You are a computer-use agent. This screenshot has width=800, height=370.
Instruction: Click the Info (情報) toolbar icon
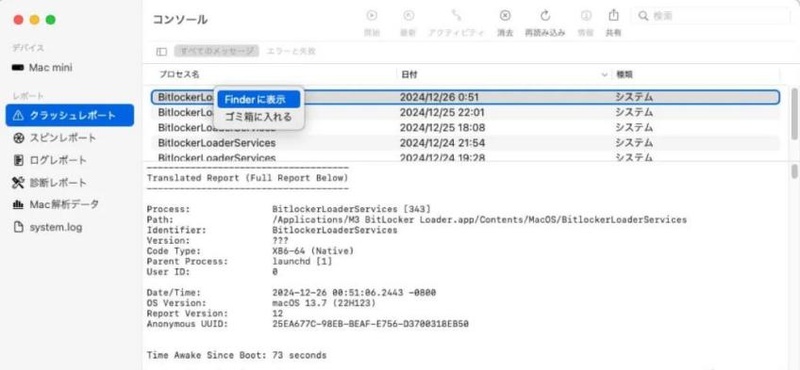pos(585,16)
